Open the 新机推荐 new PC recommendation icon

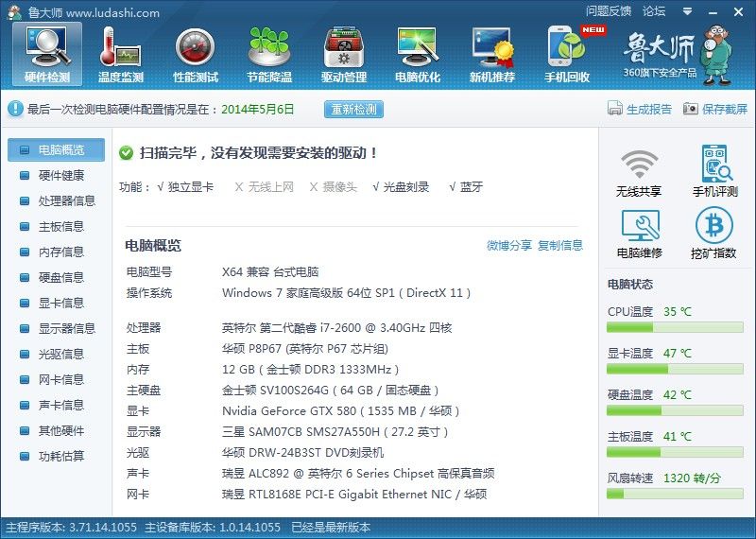click(492, 54)
